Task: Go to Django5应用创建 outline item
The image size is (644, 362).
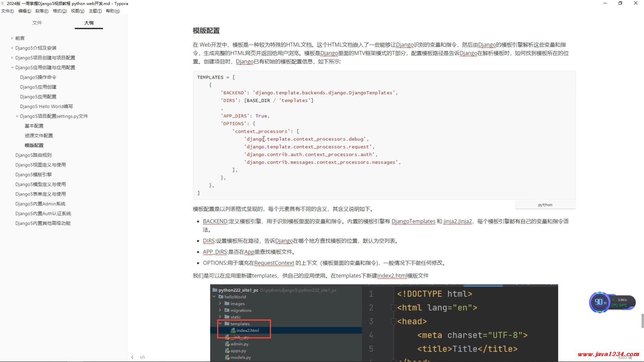Action: 38,87
